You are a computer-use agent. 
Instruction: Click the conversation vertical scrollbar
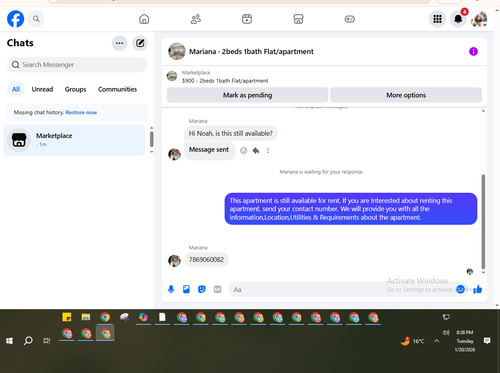pyautogui.click(x=483, y=222)
